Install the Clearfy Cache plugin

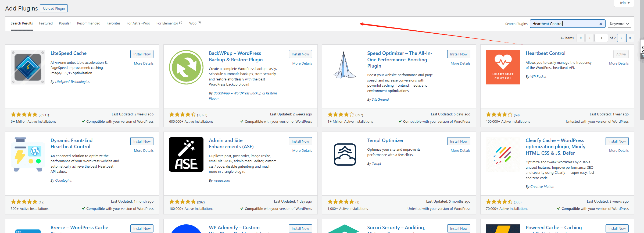[617, 141]
